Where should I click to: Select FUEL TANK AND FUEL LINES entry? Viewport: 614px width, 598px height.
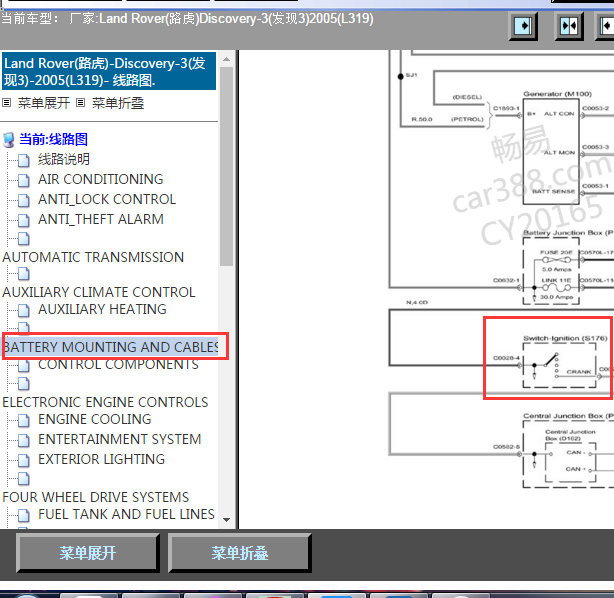click(126, 514)
